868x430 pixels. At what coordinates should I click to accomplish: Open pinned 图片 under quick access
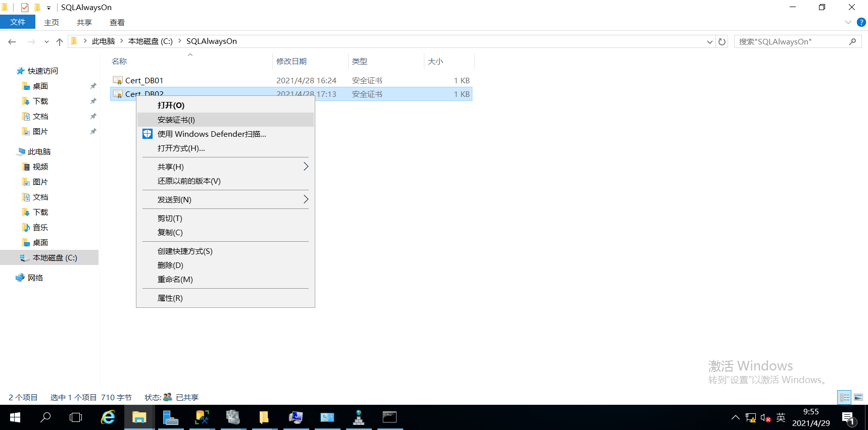tap(40, 131)
